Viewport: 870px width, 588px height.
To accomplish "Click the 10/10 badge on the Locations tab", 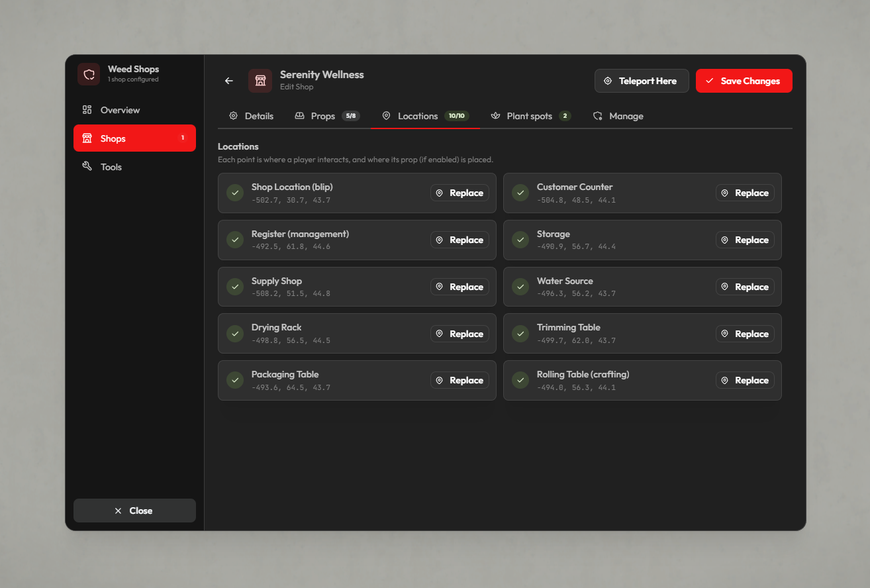I will 457,116.
